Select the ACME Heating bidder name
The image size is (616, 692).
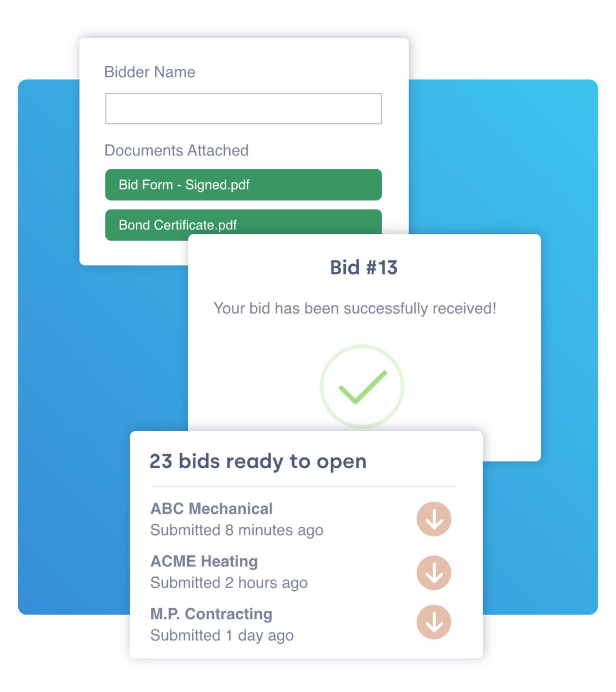[x=204, y=561]
